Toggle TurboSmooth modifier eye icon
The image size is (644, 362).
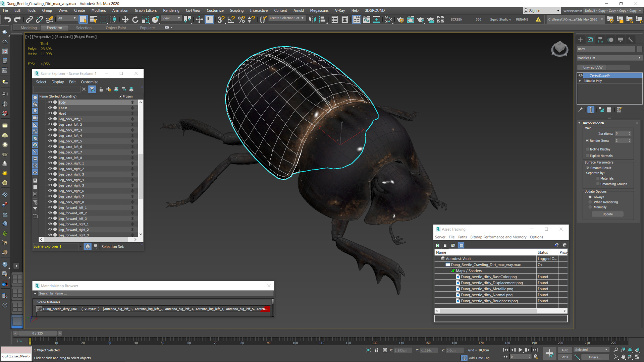point(581,75)
